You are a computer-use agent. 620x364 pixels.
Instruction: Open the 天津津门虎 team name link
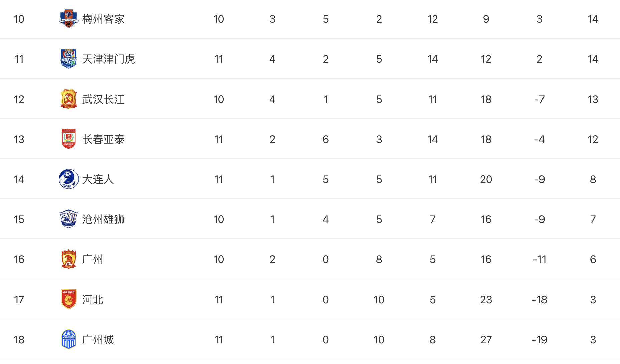109,59
